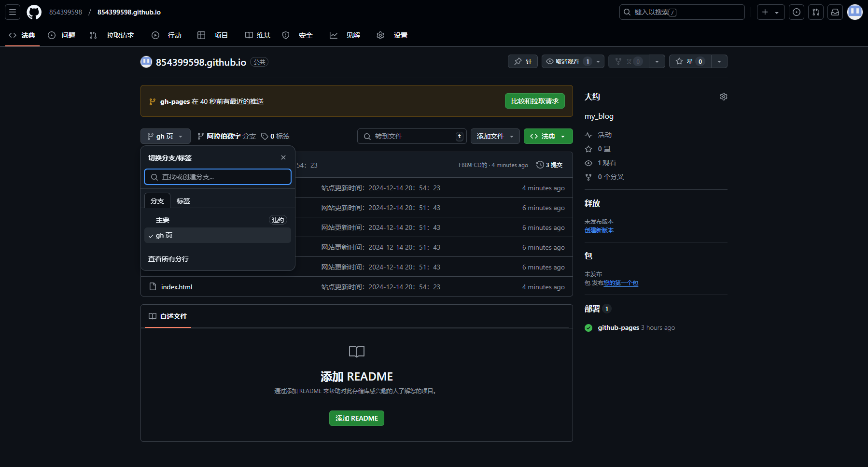Screen dimensions: 868x467
Task: Click Compare and pull request button
Action: tap(534, 101)
